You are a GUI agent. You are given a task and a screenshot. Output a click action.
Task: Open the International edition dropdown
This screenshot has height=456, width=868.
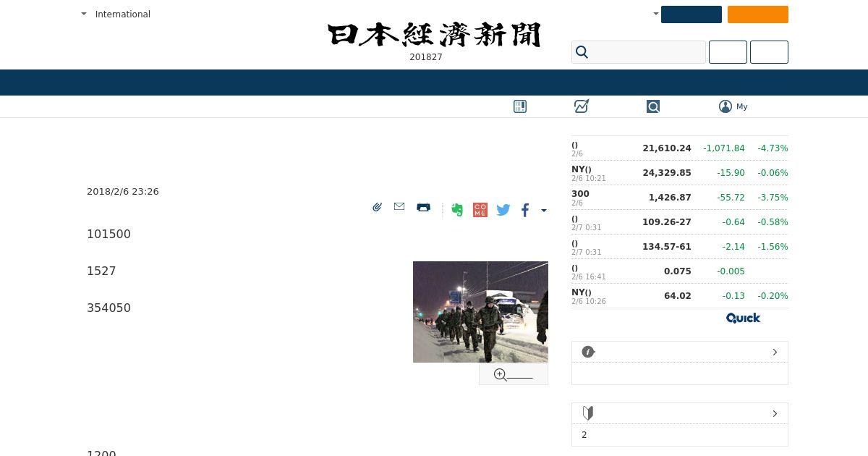[x=116, y=14]
